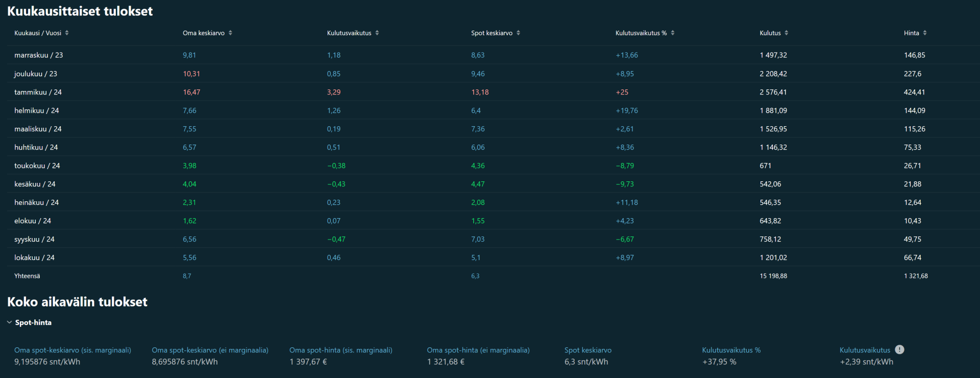Click the Oma keskiarvo column header text
The height and width of the screenshot is (378, 980).
[203, 33]
